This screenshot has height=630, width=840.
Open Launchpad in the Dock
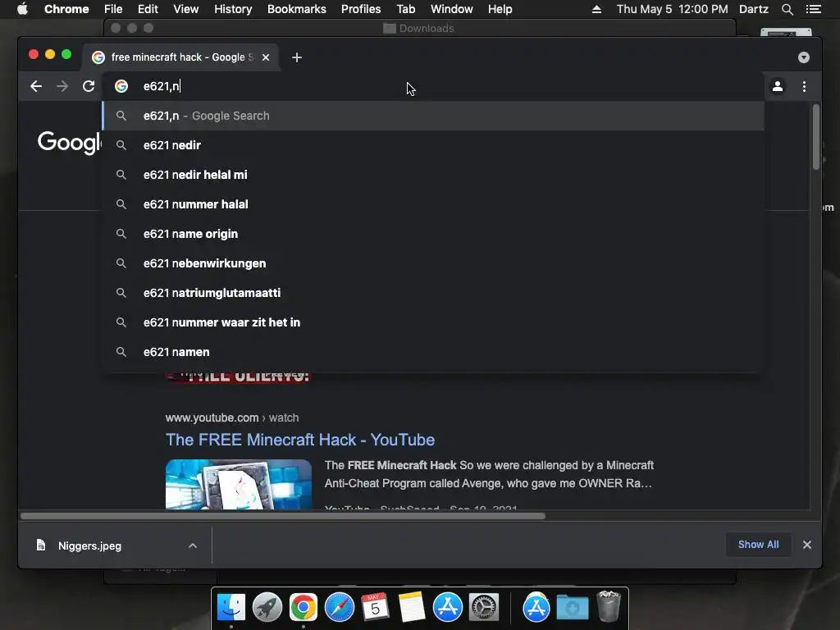click(x=267, y=608)
